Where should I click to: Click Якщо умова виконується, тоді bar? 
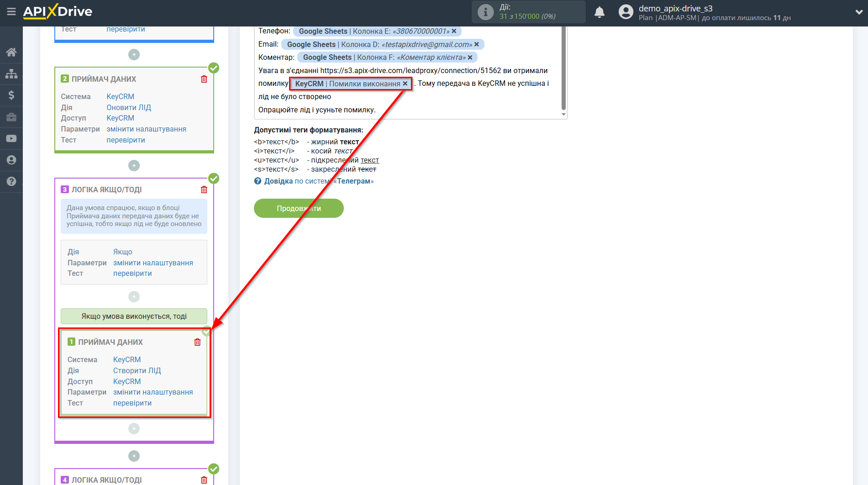134,316
